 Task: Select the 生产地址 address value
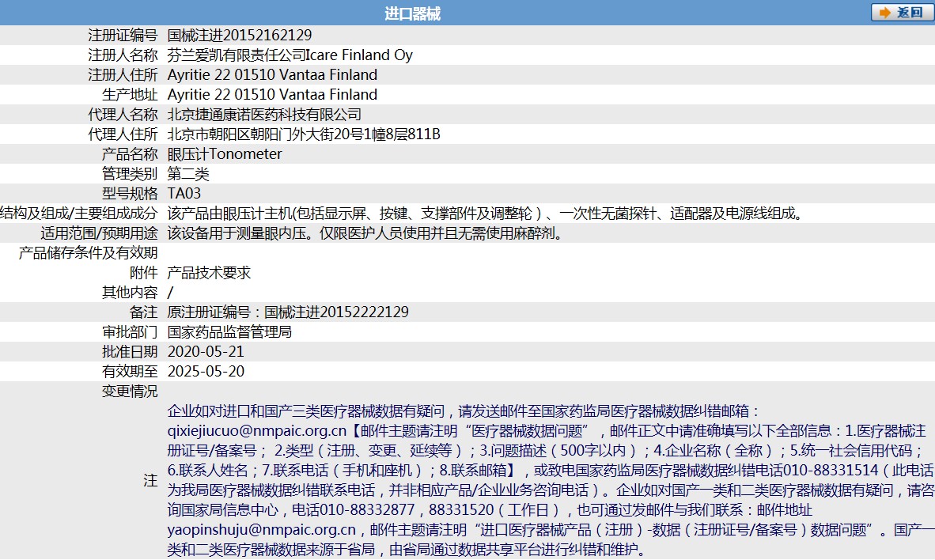tap(272, 94)
